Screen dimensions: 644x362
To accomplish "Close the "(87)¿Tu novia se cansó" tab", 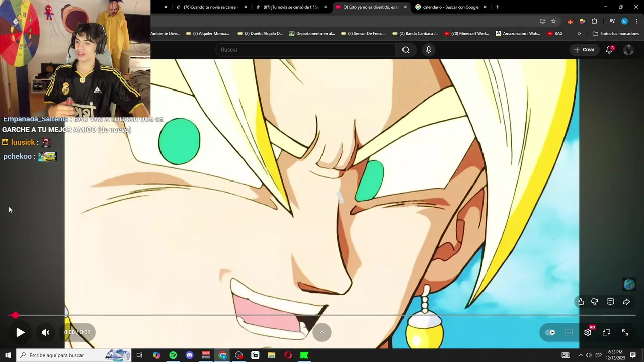I will [x=326, y=7].
